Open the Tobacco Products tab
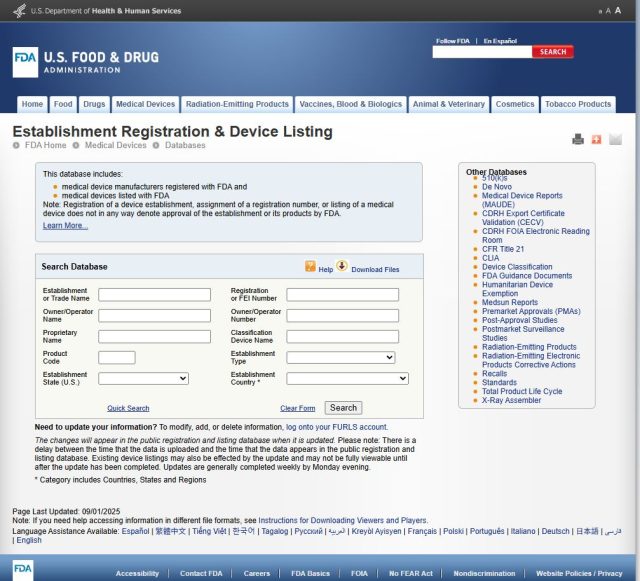The image size is (640, 581). [578, 104]
